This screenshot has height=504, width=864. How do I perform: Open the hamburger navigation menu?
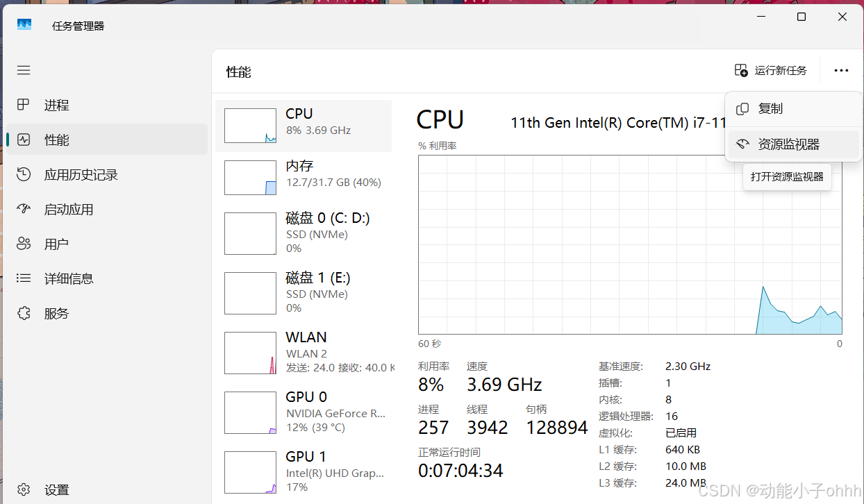pyautogui.click(x=24, y=70)
